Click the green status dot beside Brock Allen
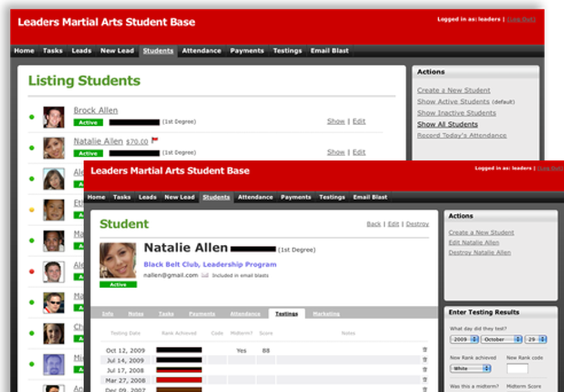This screenshot has width=564, height=392. click(32, 117)
